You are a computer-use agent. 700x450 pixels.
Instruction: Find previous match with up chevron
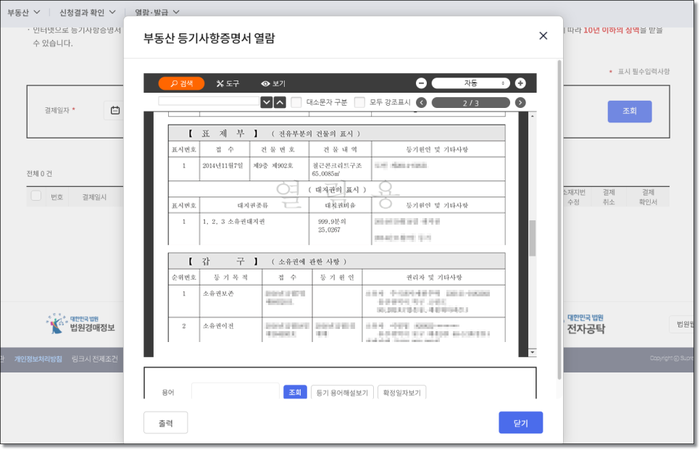pos(280,102)
